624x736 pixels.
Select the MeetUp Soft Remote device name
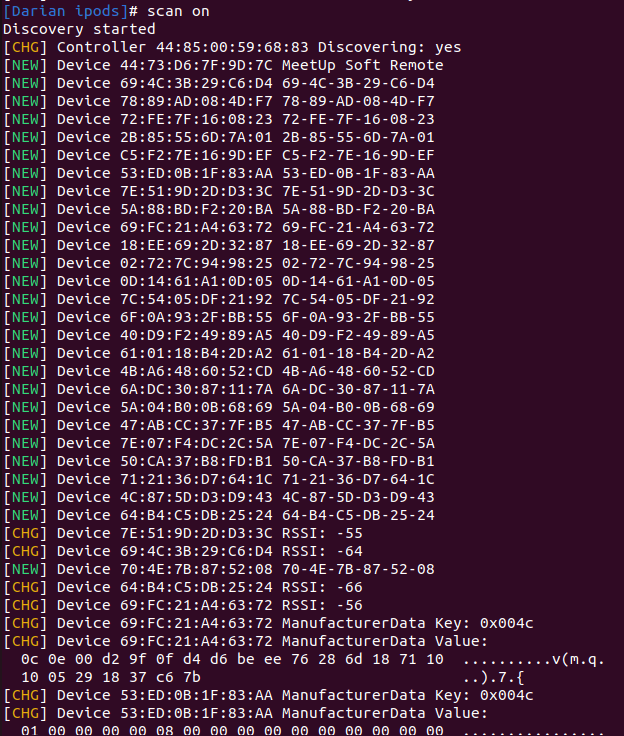[362, 65]
